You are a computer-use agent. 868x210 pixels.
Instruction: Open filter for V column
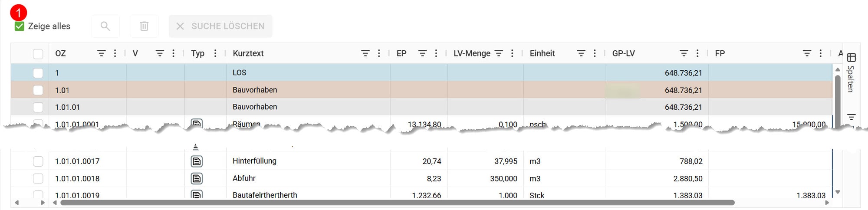pos(160,53)
